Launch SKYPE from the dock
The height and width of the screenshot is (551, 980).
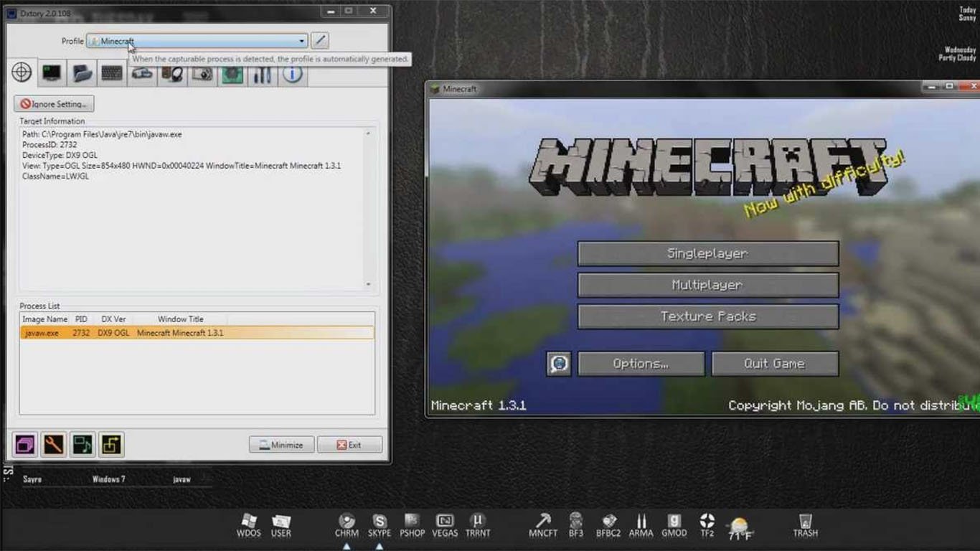point(380,526)
